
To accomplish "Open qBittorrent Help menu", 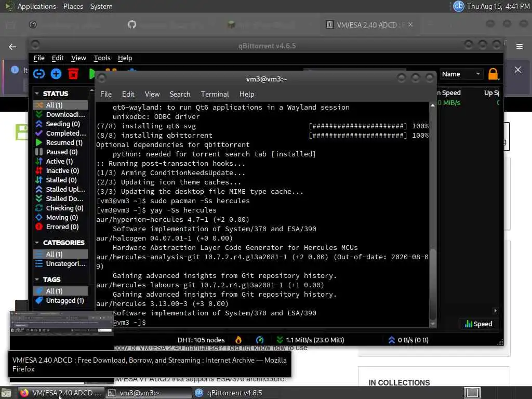I will point(125,58).
